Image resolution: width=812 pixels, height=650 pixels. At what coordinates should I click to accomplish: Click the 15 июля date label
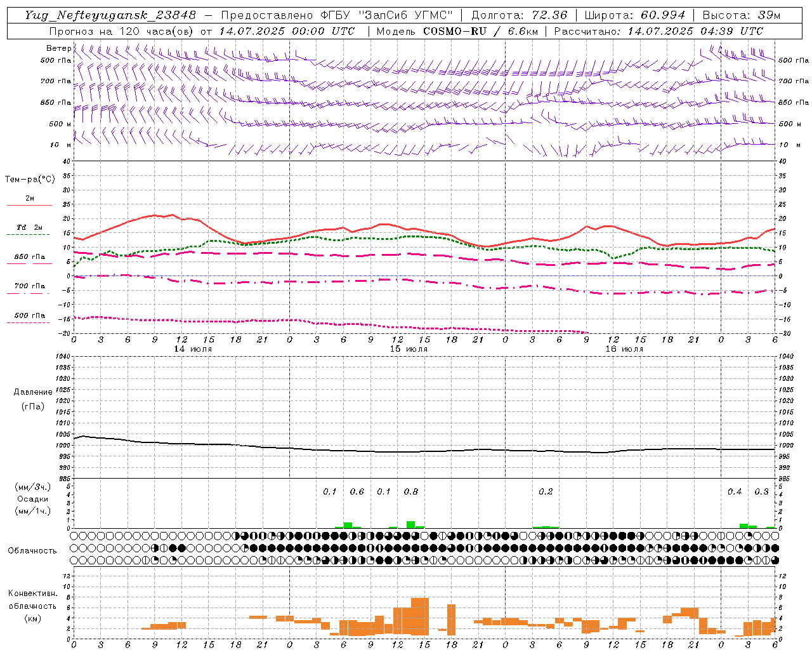[409, 349]
